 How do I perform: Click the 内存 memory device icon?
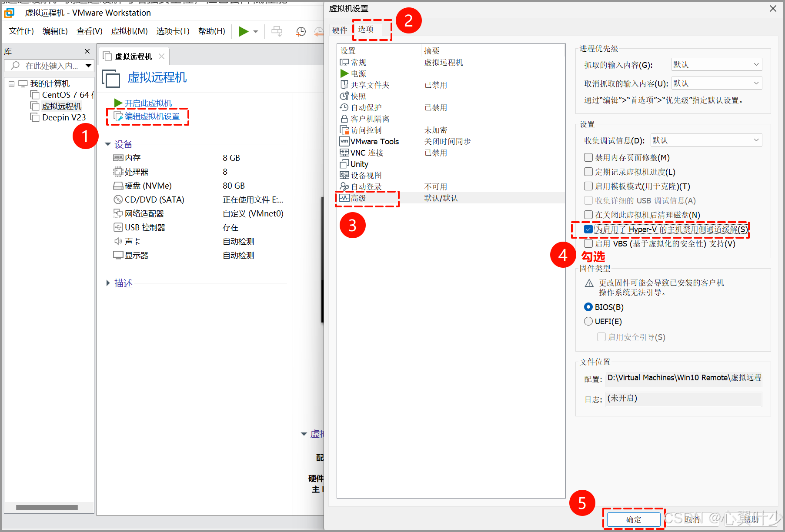(x=118, y=158)
